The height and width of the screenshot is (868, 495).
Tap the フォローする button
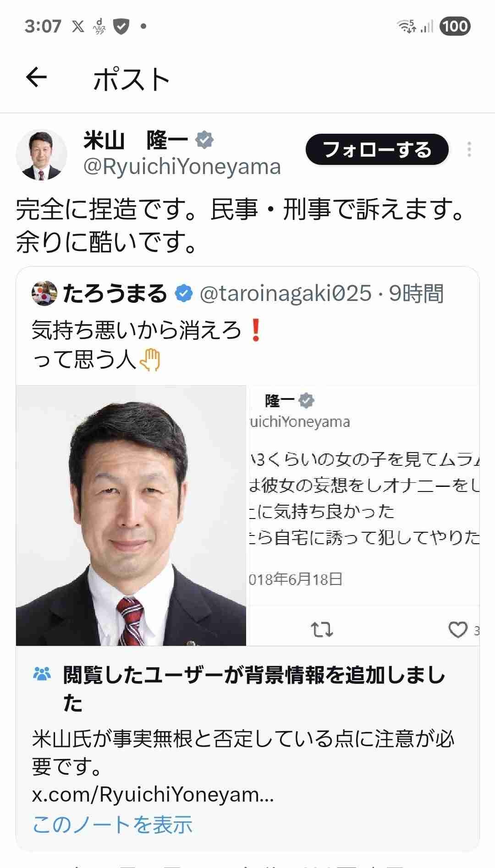coord(377,149)
